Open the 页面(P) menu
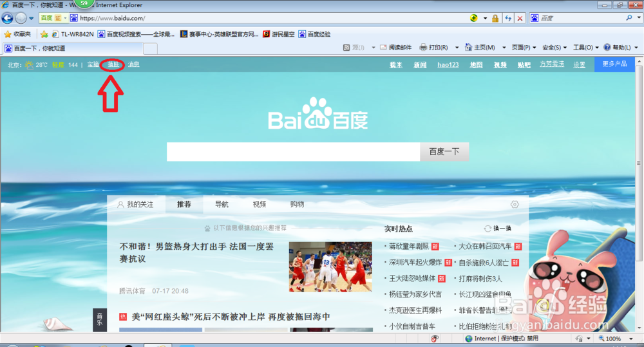Screen dimensions: 644x347 [x=524, y=48]
